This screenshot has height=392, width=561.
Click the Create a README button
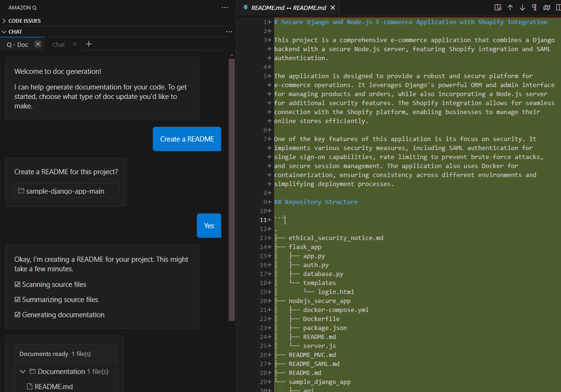pyautogui.click(x=187, y=139)
